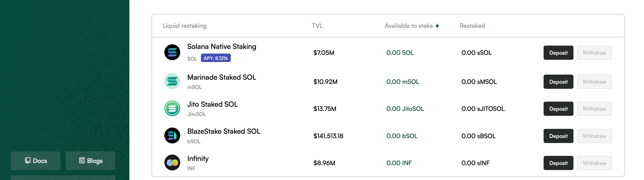Open the Blogs page
Viewport: 644px width, 180px height.
(90, 161)
